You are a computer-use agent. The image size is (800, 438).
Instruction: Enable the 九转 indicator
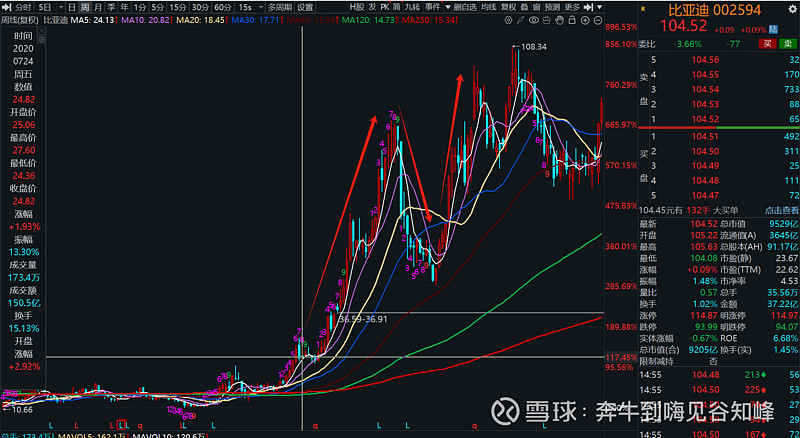click(x=412, y=7)
